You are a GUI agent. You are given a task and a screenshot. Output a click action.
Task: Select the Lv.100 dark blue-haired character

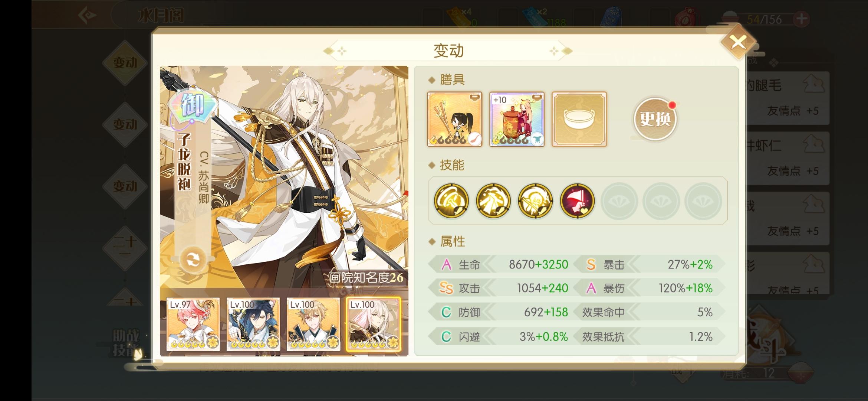pos(253,324)
